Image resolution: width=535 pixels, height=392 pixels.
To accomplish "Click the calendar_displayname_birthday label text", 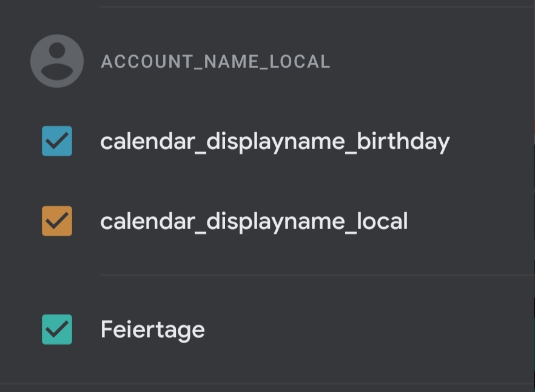I will pyautogui.click(x=275, y=141).
